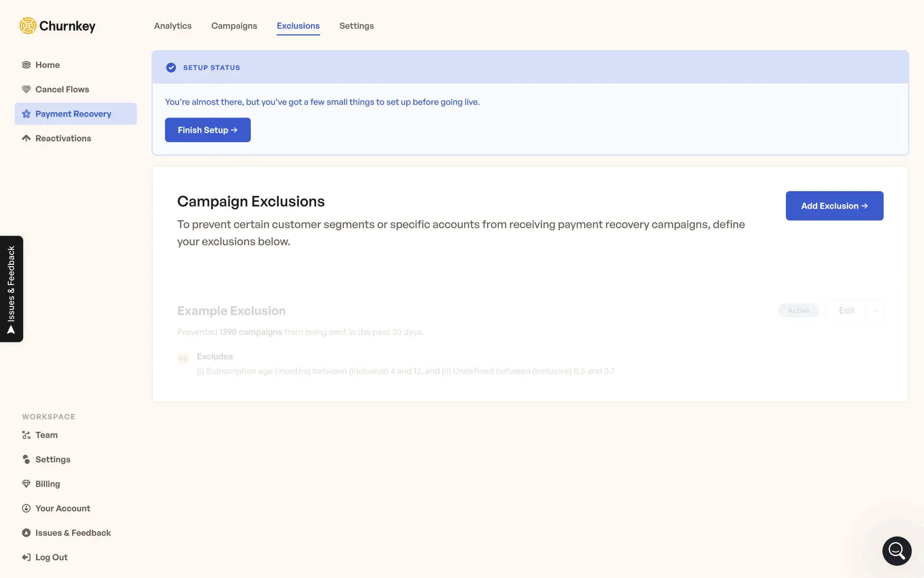This screenshot has width=924, height=578.
Task: Click the Team icon in workspace section
Action: pos(26,435)
